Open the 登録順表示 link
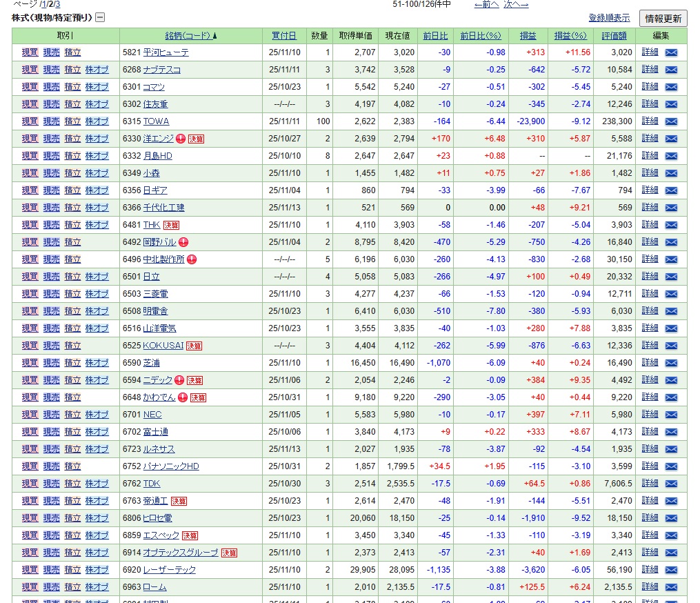 tap(609, 18)
